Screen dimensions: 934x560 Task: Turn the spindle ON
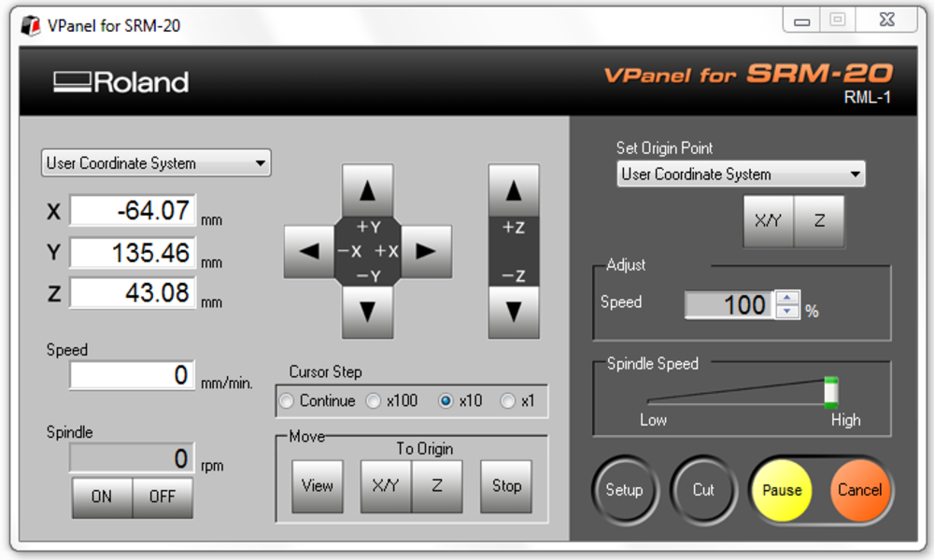pos(102,497)
